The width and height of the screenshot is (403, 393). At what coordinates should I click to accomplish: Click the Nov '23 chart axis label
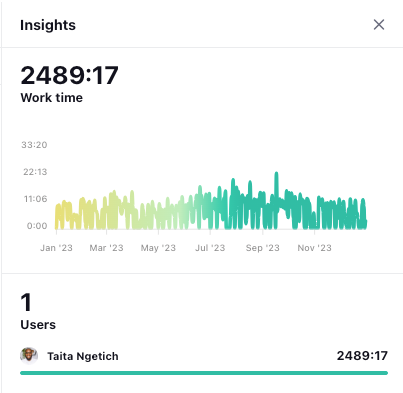315,248
